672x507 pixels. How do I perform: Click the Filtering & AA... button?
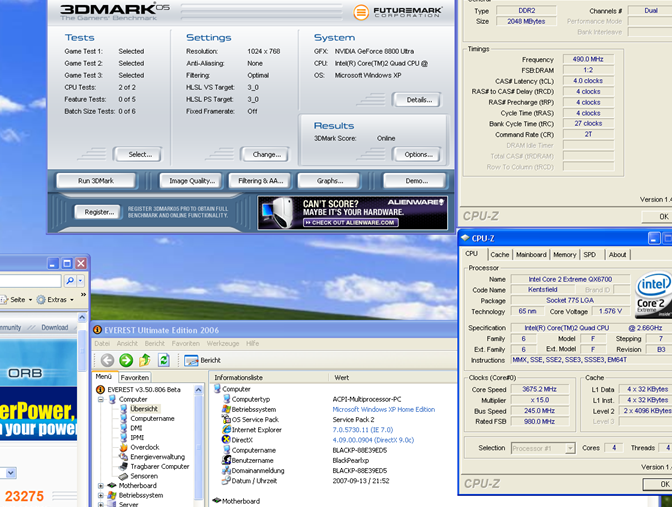tap(261, 181)
